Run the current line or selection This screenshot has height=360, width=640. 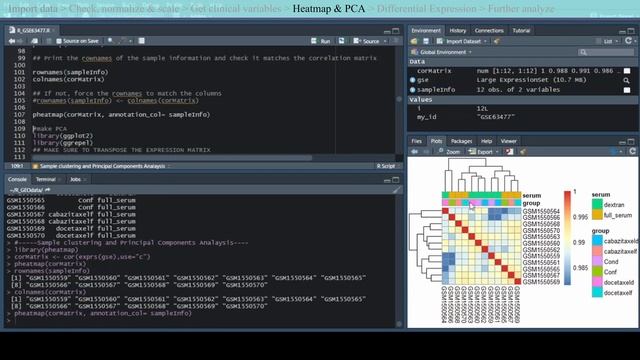321,41
